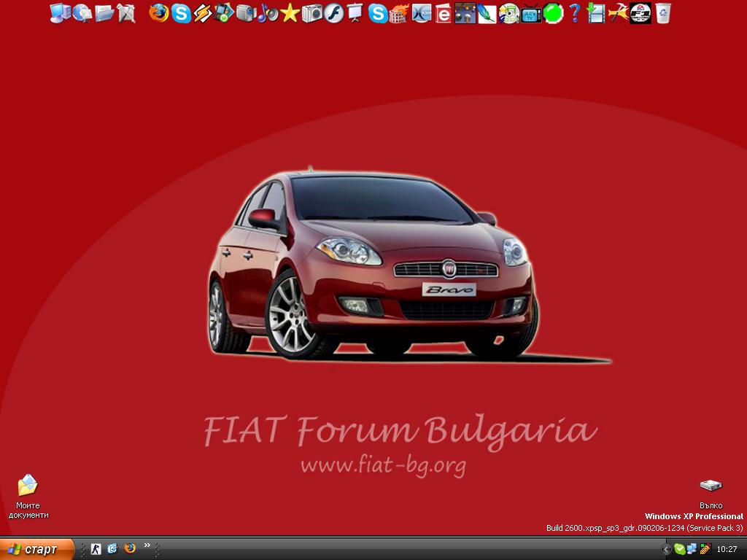747x560 pixels.
Task: Open My Computer from the top dock
Action: tap(61, 13)
